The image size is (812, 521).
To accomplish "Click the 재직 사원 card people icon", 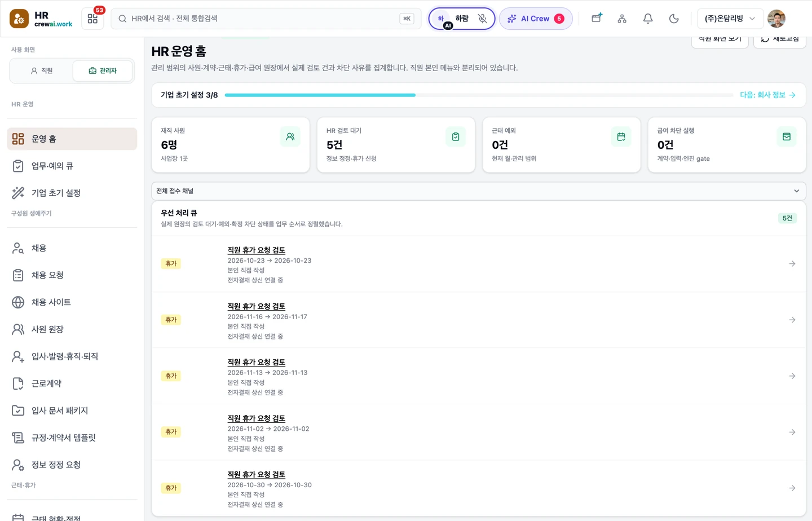I will tap(290, 137).
